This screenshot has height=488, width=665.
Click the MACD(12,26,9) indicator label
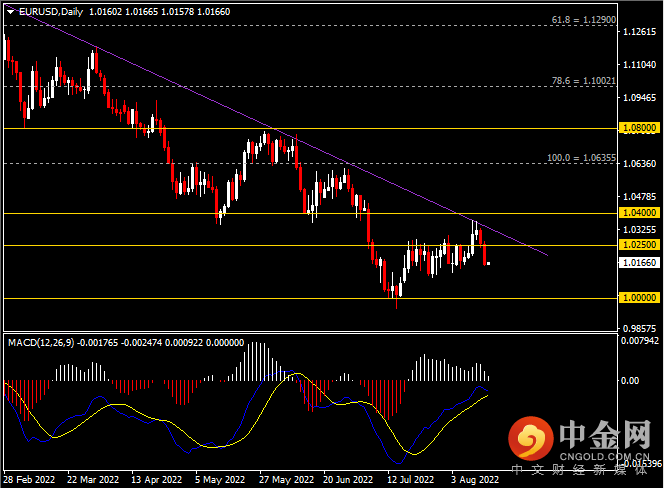click(41, 343)
